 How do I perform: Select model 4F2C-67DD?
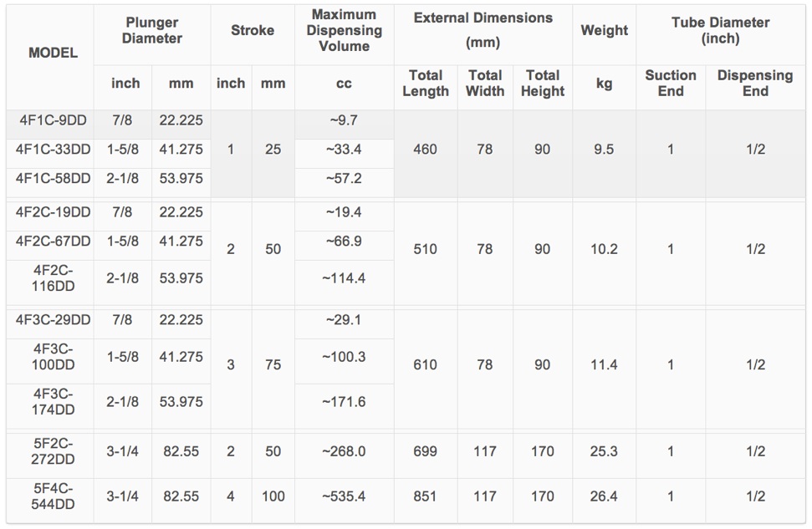53,241
